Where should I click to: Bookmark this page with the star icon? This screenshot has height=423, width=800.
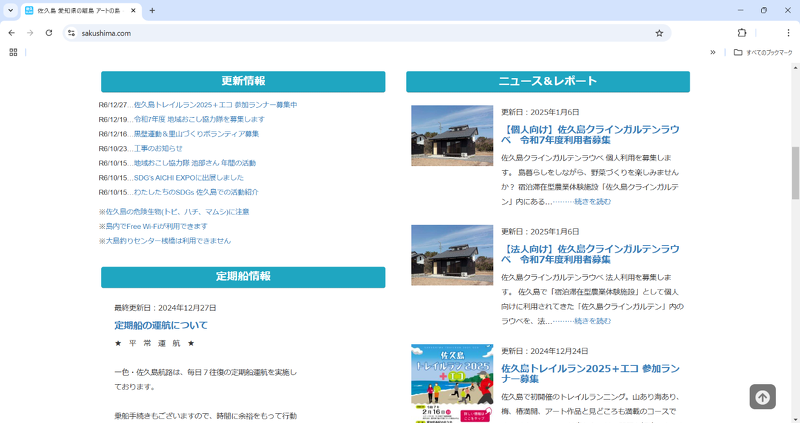pyautogui.click(x=659, y=33)
